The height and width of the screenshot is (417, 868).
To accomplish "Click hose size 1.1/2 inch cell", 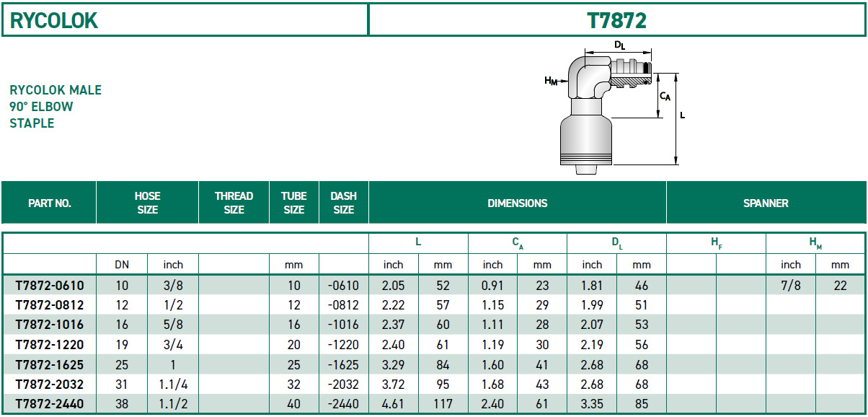I will pyautogui.click(x=173, y=404).
